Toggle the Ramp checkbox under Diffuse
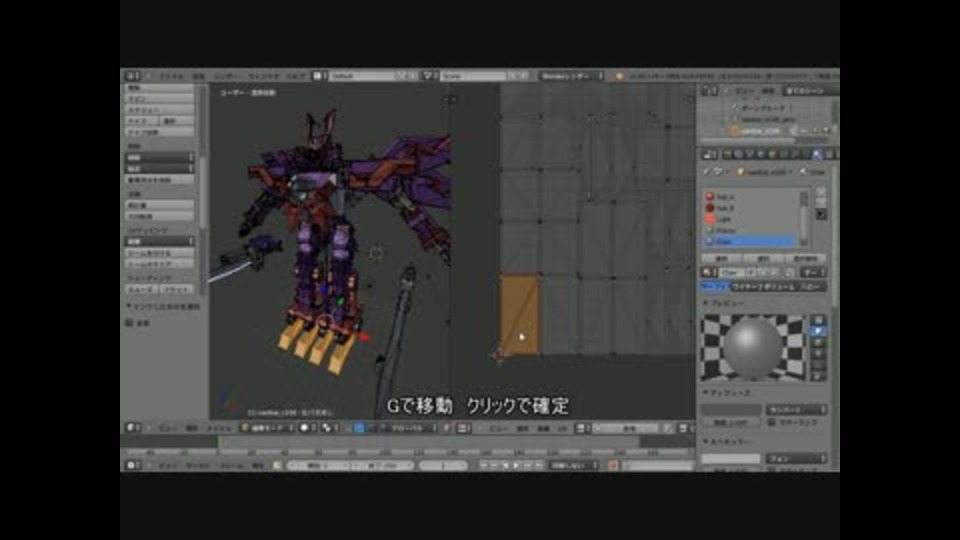This screenshot has height=540, width=960. click(771, 422)
